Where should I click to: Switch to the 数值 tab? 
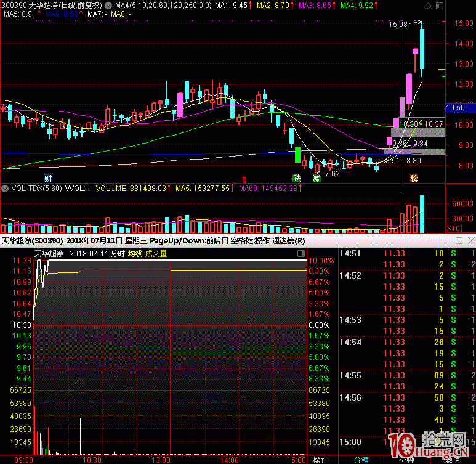pos(453,460)
